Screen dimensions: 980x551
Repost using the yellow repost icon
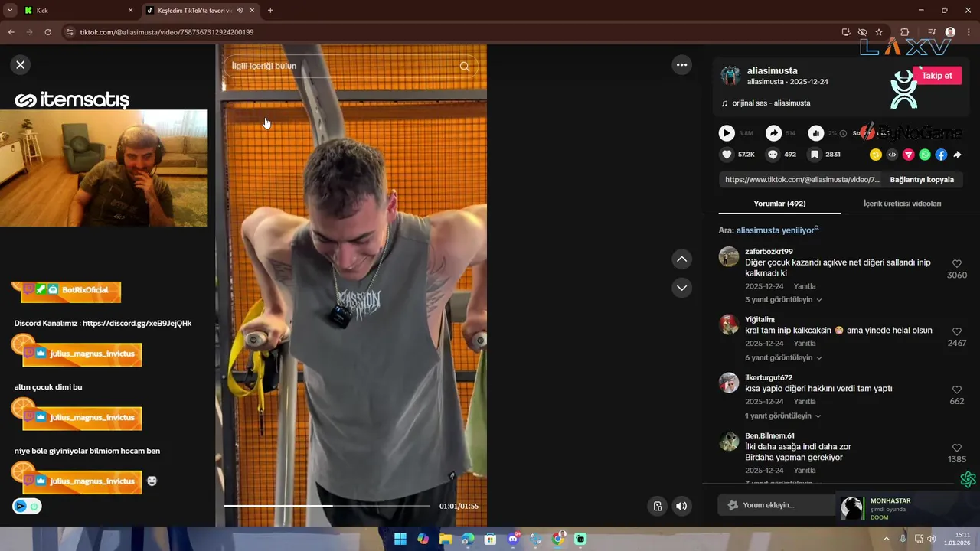click(876, 155)
